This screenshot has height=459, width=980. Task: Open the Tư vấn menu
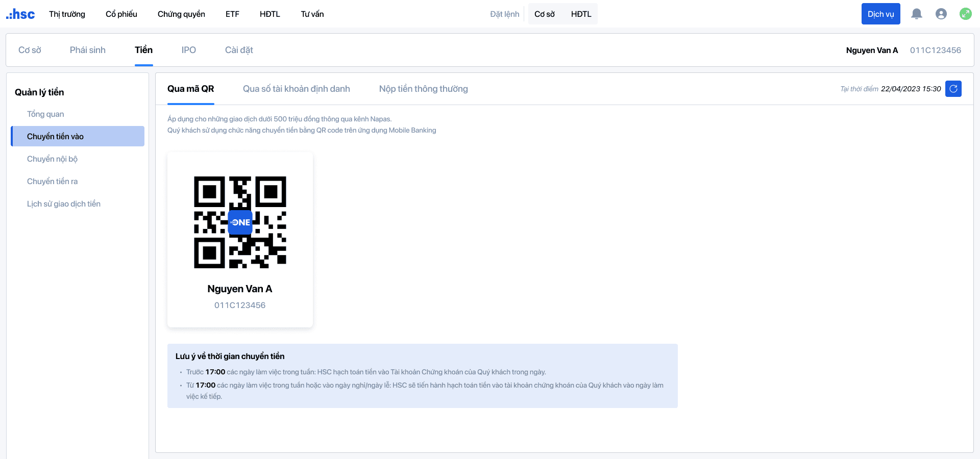click(312, 14)
